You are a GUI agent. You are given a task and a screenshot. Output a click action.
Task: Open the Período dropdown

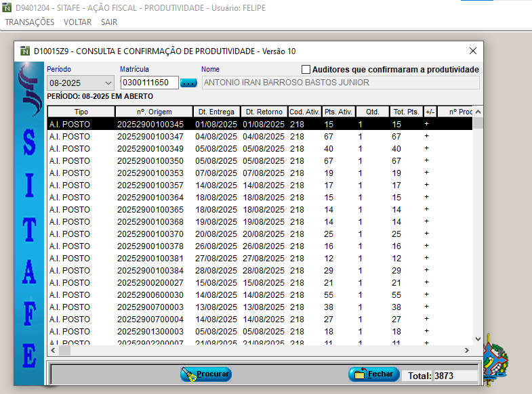click(108, 83)
